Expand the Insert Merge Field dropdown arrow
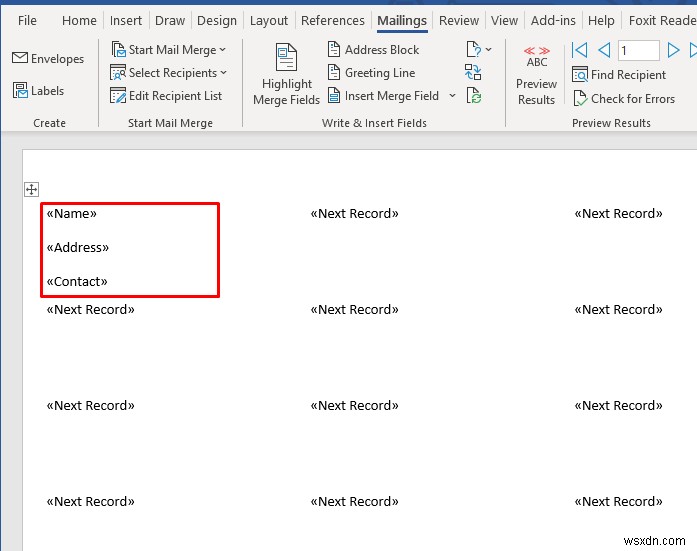 click(452, 96)
